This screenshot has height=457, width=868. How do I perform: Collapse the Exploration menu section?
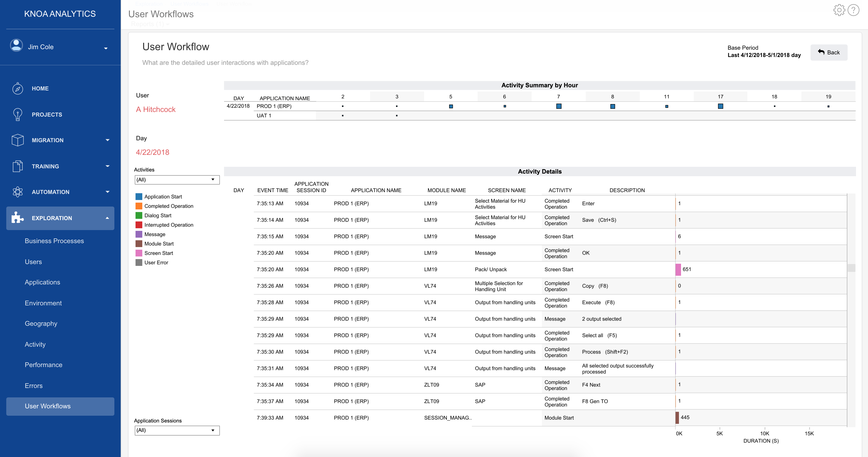coord(107,218)
